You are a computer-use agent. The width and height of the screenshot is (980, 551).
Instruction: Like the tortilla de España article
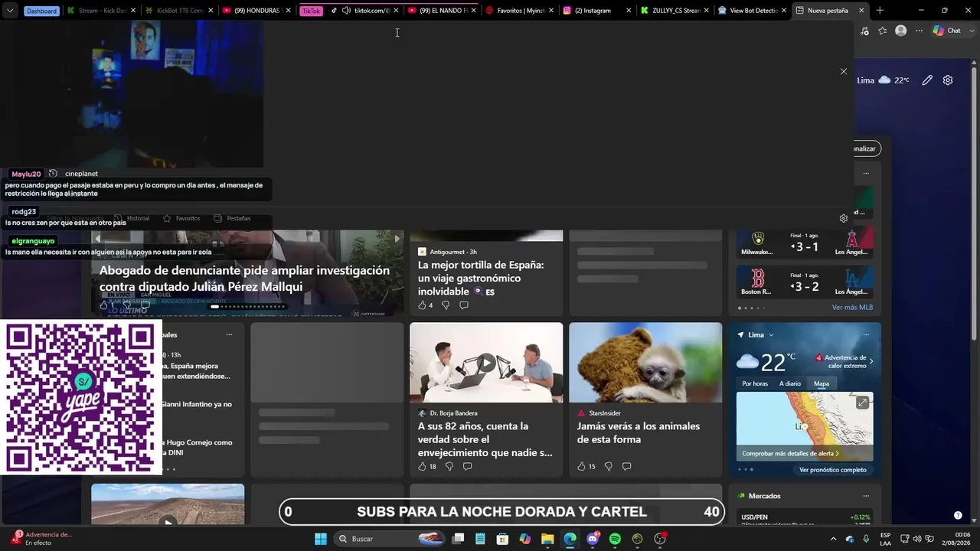point(422,305)
